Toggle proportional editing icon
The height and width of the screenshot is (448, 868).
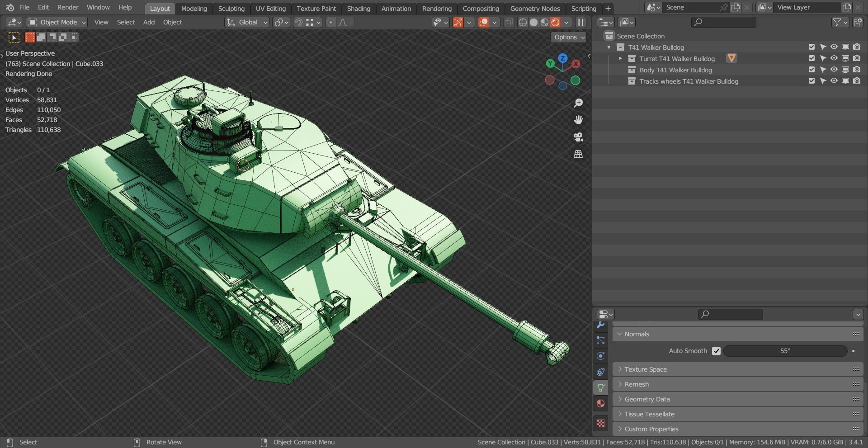pyautogui.click(x=330, y=23)
